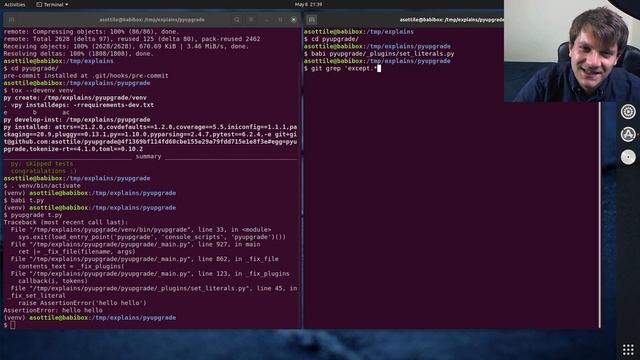Click 'ret |= _fix_file(filename, args)' traceback line
The height and width of the screenshot is (360, 640).
pyautogui.click(x=77, y=251)
